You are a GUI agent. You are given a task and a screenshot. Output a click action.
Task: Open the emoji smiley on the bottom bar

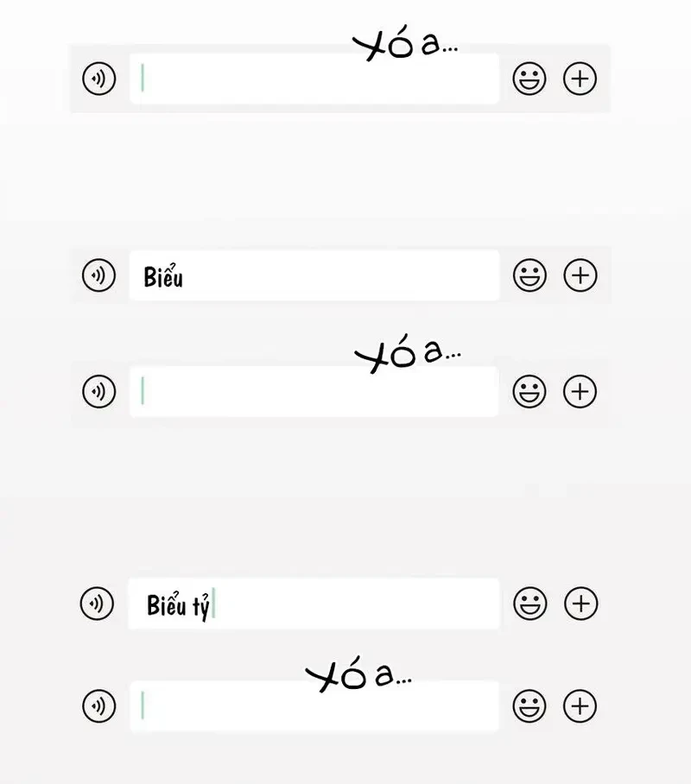pyautogui.click(x=529, y=705)
